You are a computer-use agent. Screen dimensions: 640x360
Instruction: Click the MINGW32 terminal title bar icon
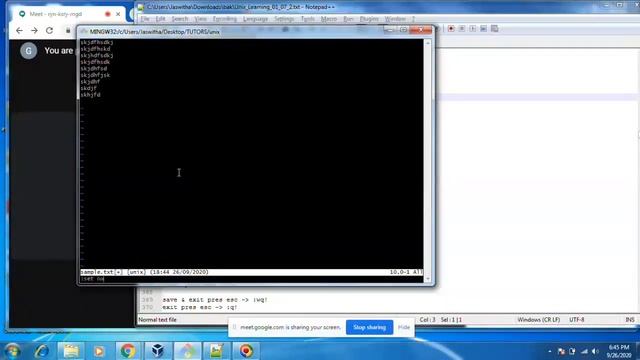(x=84, y=31)
